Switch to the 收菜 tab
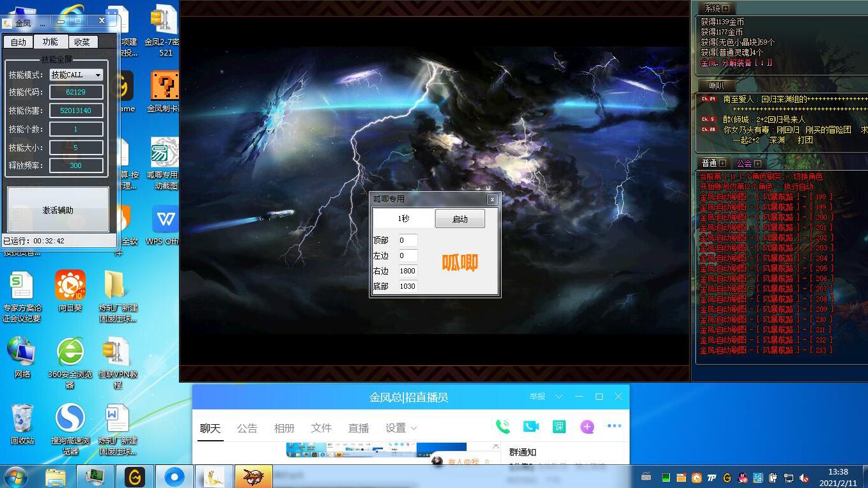The image size is (868, 488). point(82,42)
